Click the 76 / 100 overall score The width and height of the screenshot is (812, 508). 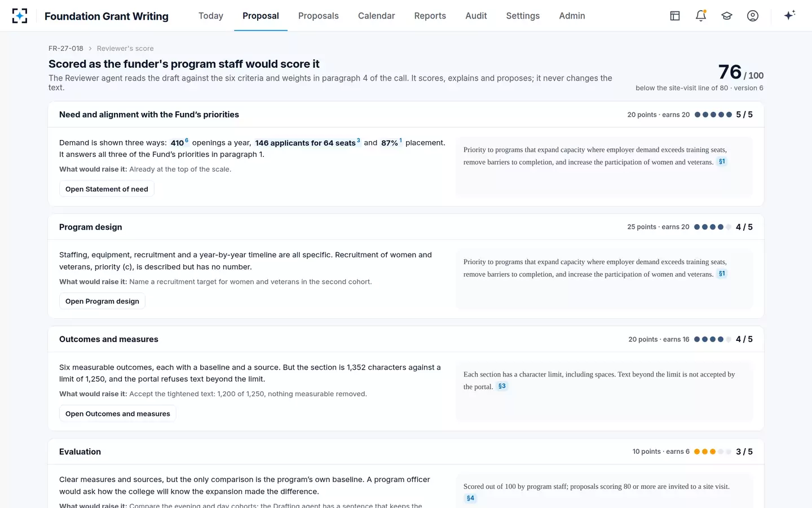click(x=740, y=72)
